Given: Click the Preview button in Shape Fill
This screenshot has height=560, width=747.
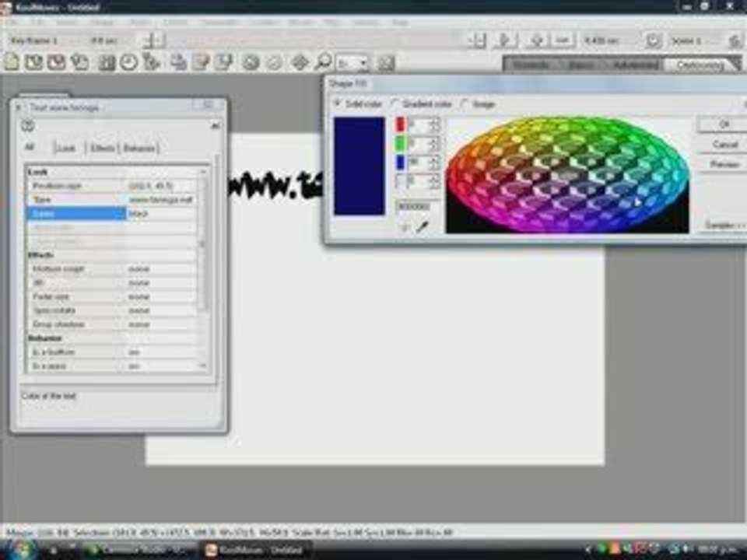Looking at the screenshot, I should [724, 164].
